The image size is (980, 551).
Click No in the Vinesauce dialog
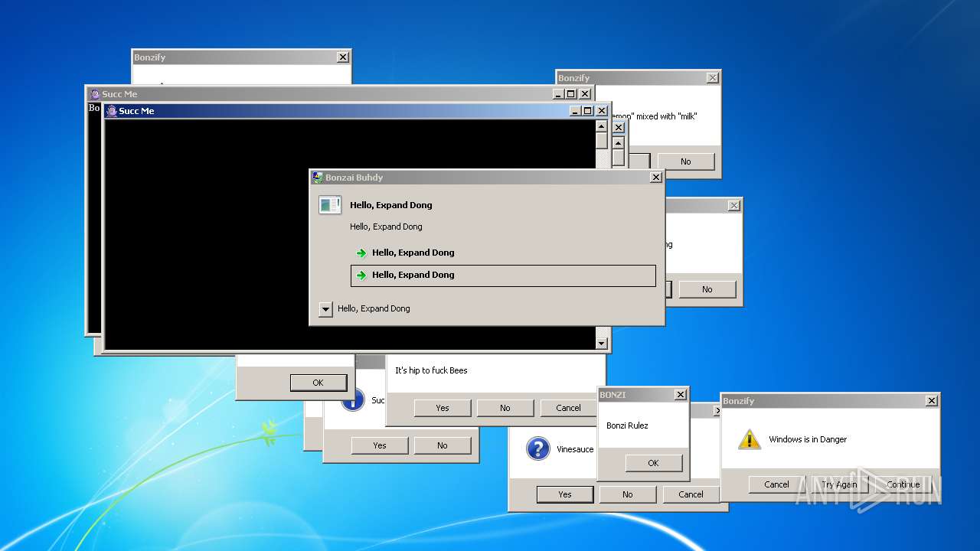[x=628, y=494]
